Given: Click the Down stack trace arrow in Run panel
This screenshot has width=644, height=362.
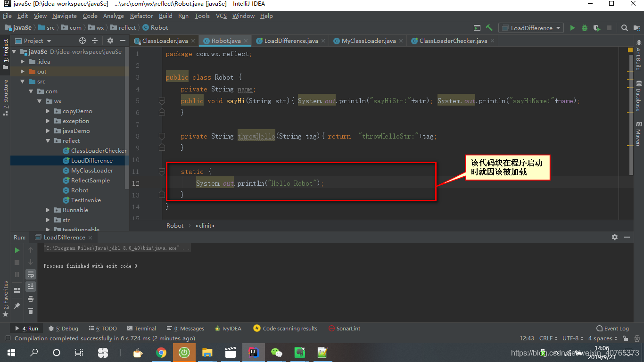Looking at the screenshot, I should click(x=31, y=263).
